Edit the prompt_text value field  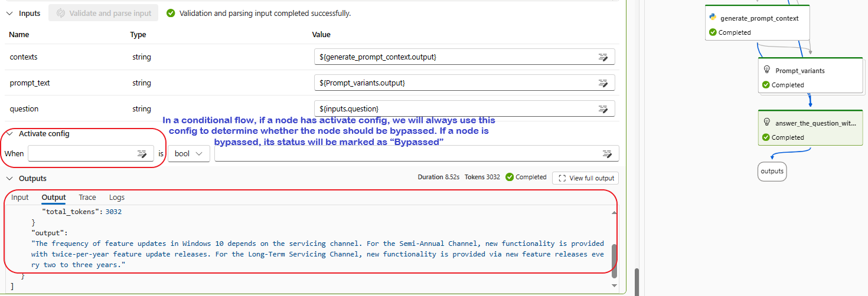[x=465, y=83]
